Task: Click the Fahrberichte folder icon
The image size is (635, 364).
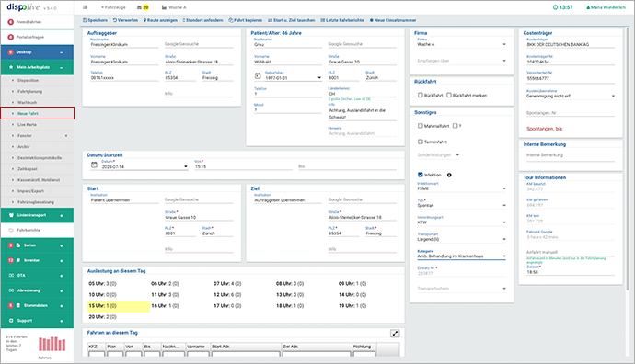Action: (x=11, y=230)
